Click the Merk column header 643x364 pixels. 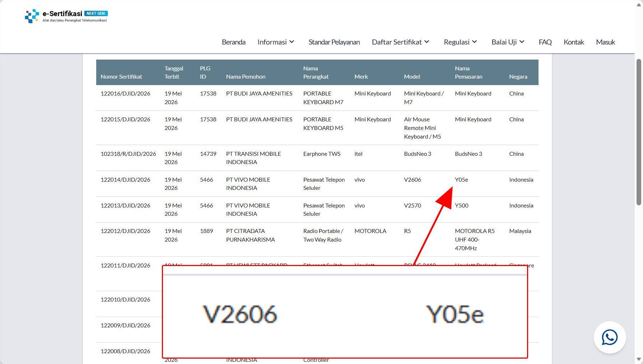[361, 76]
